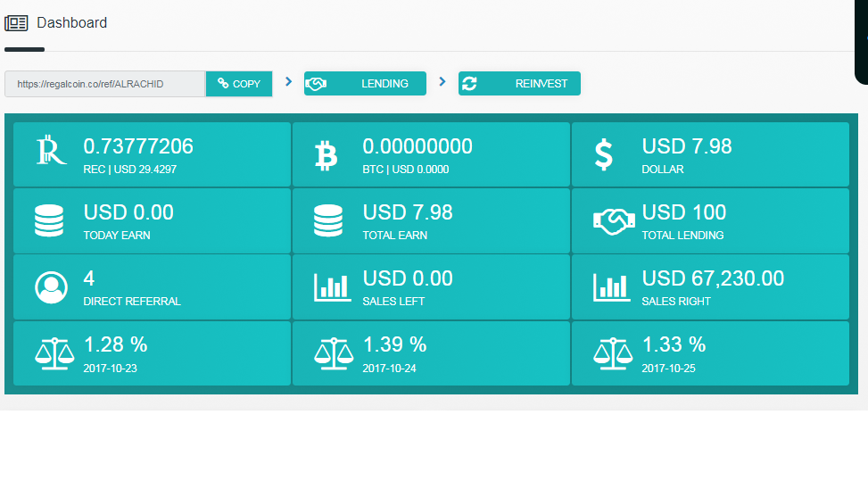
Task: Click the 0.73777206 REC balance value
Action: 138,146
